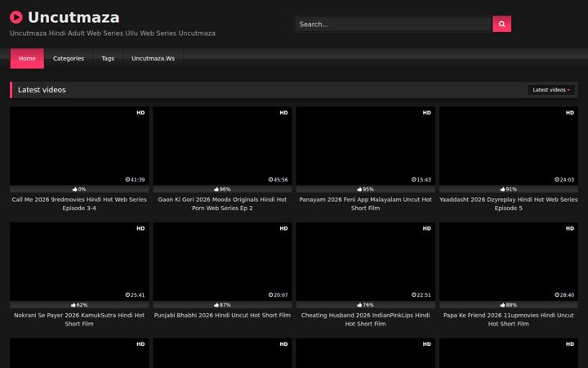Click the thumbs-up 96% rating

tap(222, 189)
